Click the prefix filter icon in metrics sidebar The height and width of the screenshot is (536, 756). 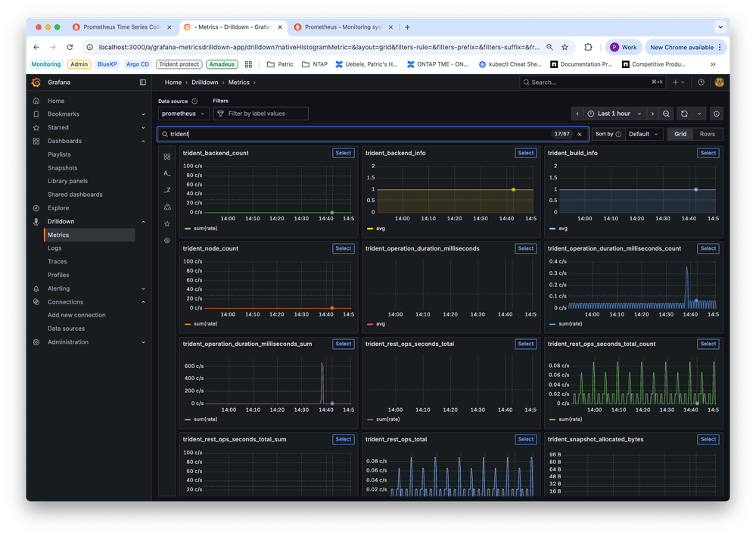tap(166, 173)
